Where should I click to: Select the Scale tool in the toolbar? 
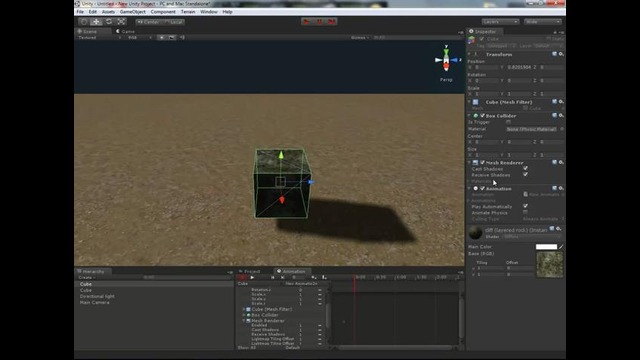(x=121, y=22)
